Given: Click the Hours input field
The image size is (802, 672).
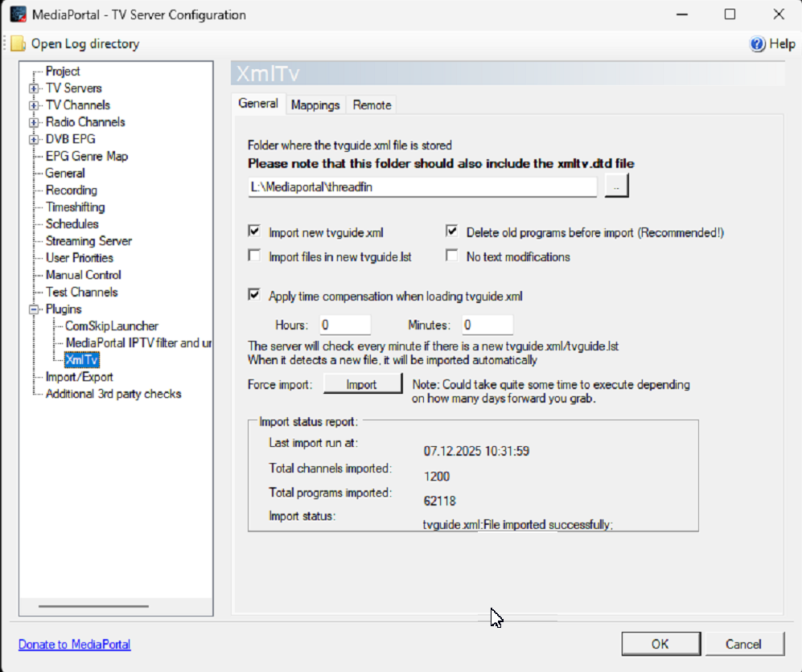Looking at the screenshot, I should tap(344, 325).
